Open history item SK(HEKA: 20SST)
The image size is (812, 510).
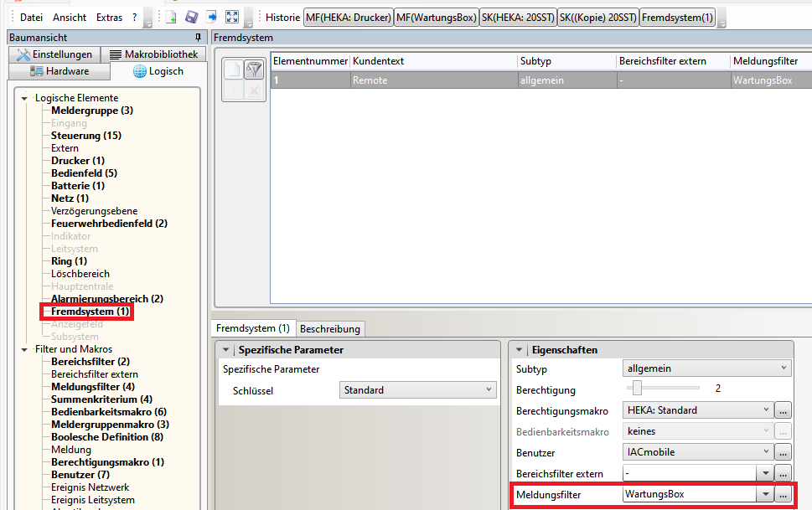click(x=518, y=18)
